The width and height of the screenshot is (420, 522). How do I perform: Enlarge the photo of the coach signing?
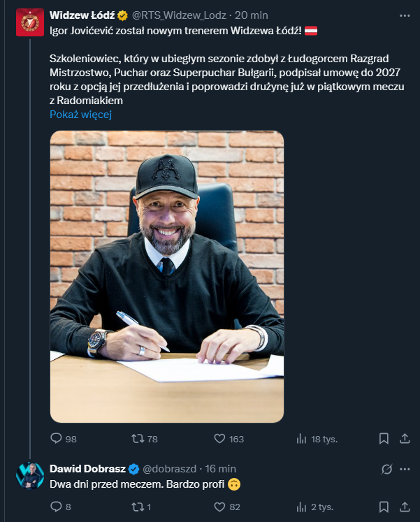pos(167,276)
